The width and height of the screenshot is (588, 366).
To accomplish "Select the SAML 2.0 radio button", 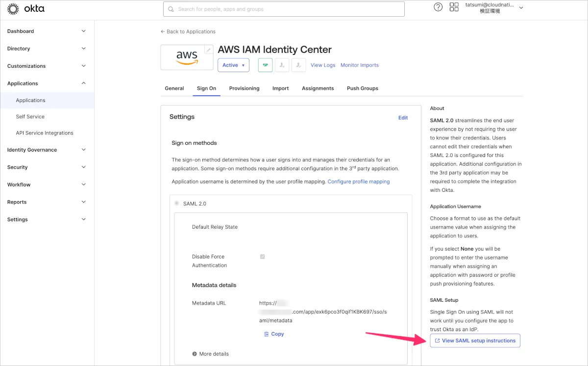I will tap(176, 203).
